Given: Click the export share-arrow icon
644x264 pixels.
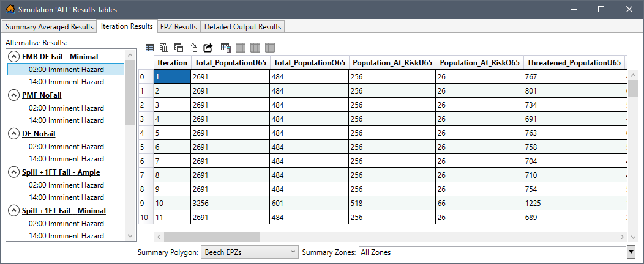Looking at the screenshot, I should (x=208, y=48).
